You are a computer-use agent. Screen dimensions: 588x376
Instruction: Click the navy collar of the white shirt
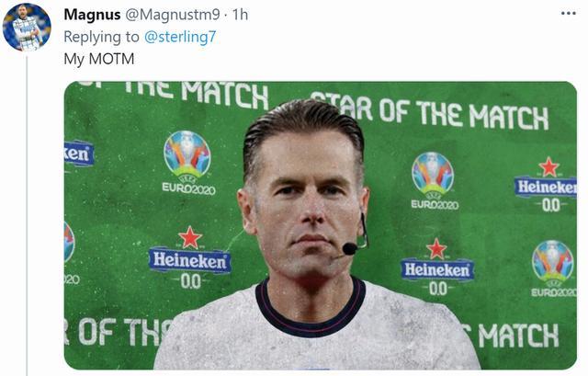[311, 310]
